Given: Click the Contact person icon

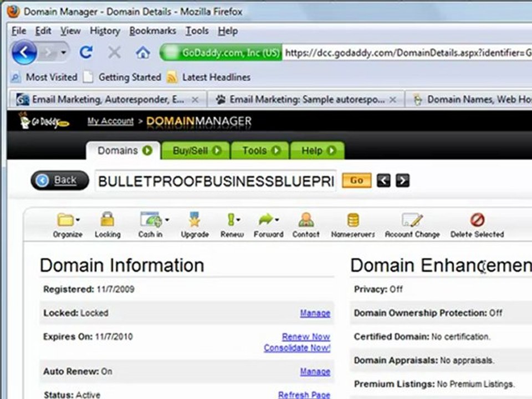Looking at the screenshot, I should pyautogui.click(x=306, y=219).
